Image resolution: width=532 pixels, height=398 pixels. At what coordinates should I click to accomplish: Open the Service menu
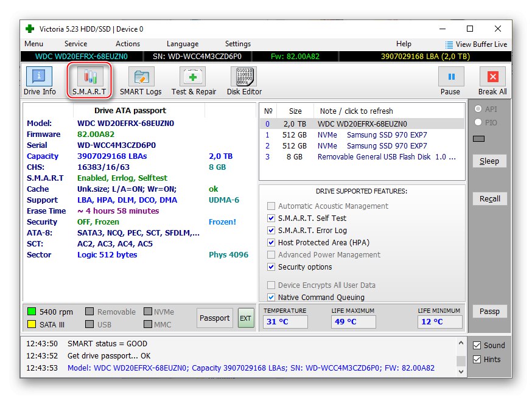(75, 44)
